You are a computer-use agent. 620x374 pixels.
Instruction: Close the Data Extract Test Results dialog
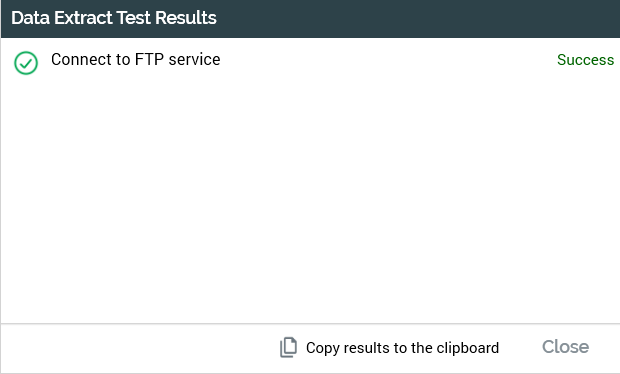tap(565, 347)
